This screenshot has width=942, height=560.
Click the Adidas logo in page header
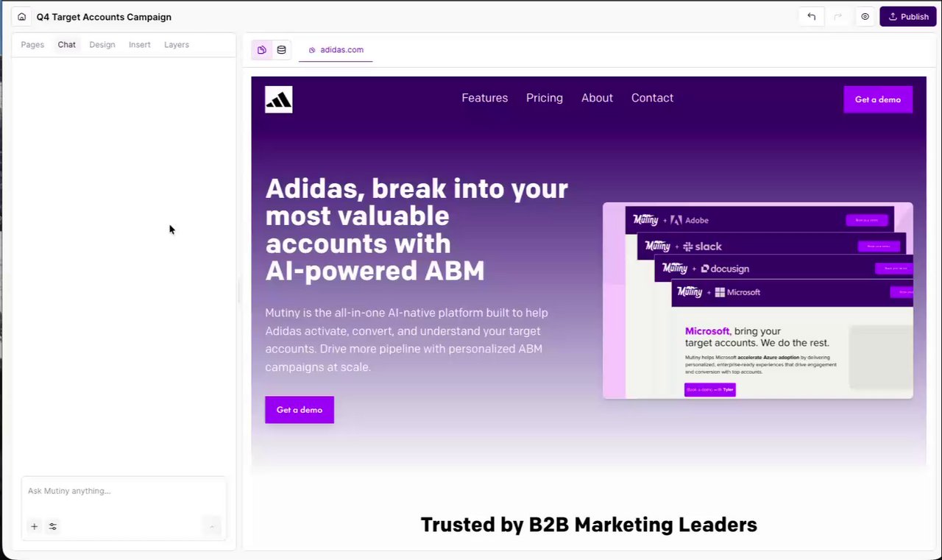coord(279,99)
